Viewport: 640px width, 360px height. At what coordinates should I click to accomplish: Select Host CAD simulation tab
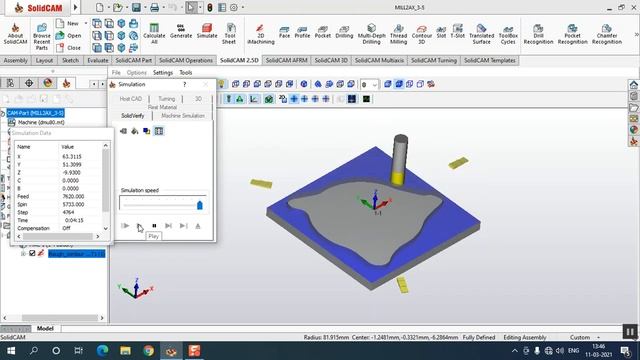tap(131, 99)
